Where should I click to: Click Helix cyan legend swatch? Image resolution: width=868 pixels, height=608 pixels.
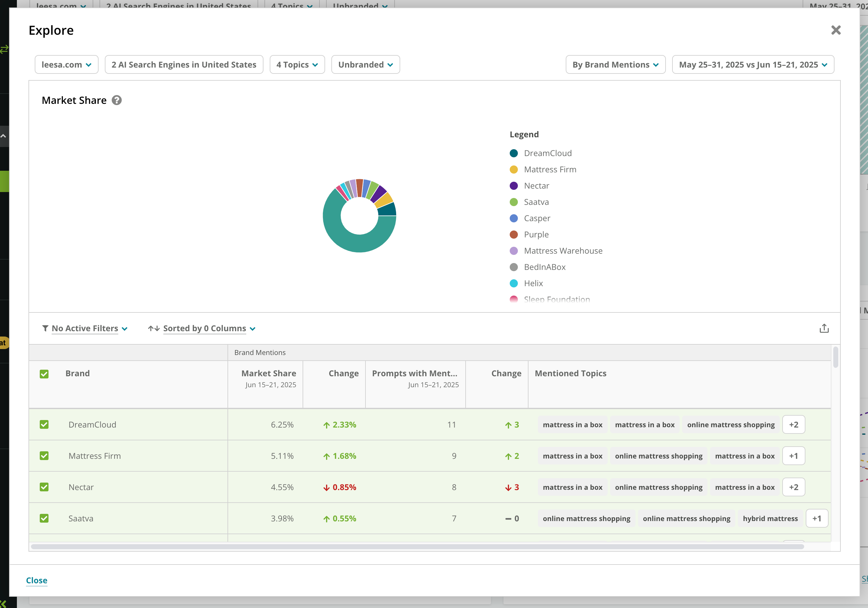[x=514, y=283]
